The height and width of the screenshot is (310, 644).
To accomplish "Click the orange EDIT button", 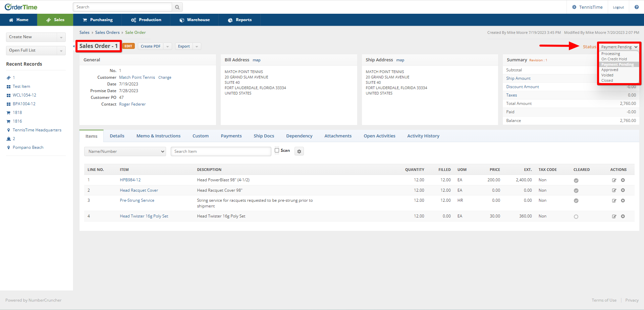I will (128, 46).
